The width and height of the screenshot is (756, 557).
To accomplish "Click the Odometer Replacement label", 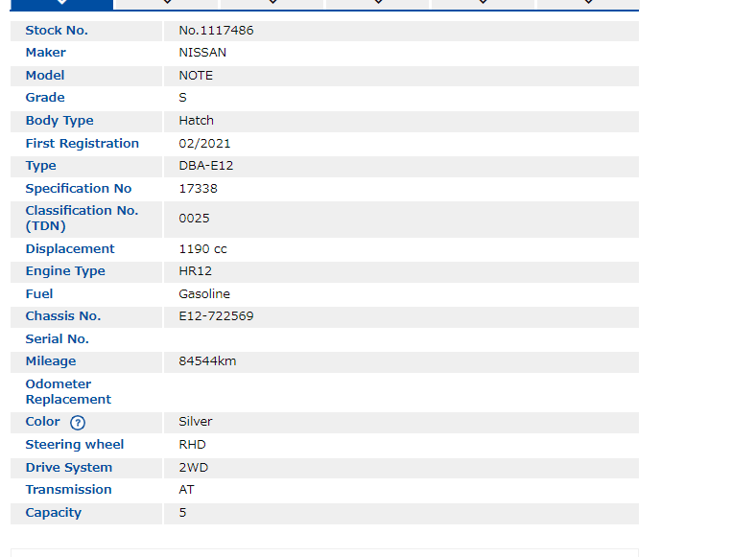I will [x=68, y=391].
